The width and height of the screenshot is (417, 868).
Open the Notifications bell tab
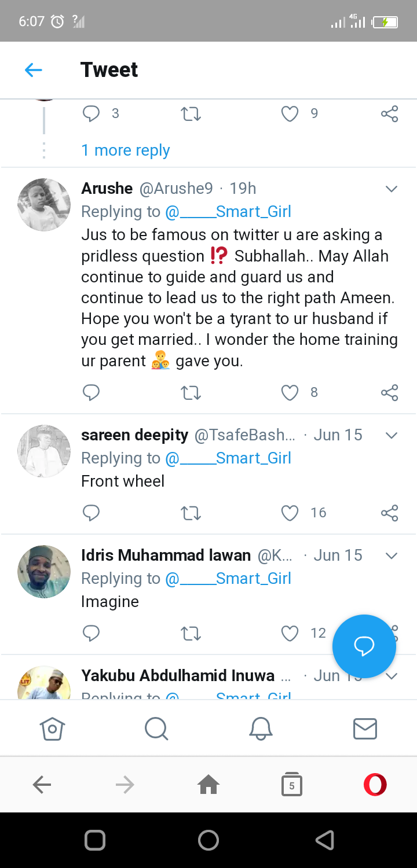[261, 729]
